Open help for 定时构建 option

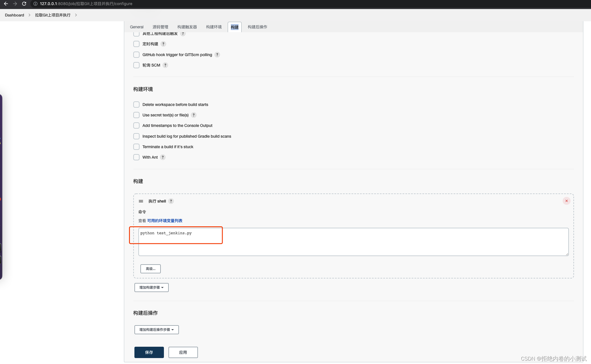pos(163,44)
